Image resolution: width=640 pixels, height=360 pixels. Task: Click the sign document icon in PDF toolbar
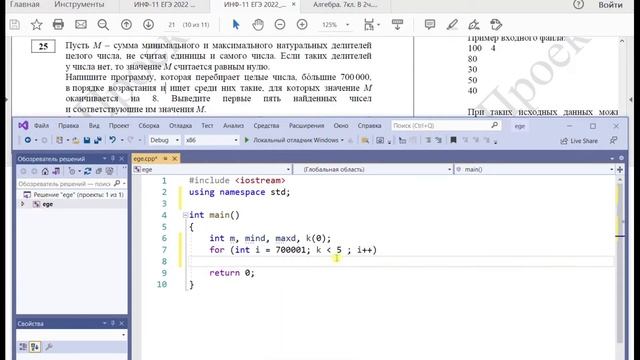point(474,25)
